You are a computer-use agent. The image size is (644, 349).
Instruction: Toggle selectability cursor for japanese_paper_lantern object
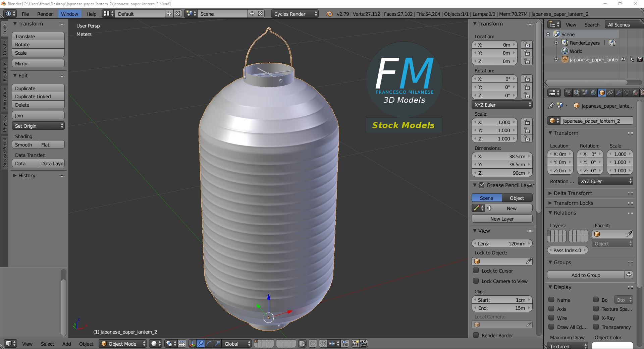point(632,59)
